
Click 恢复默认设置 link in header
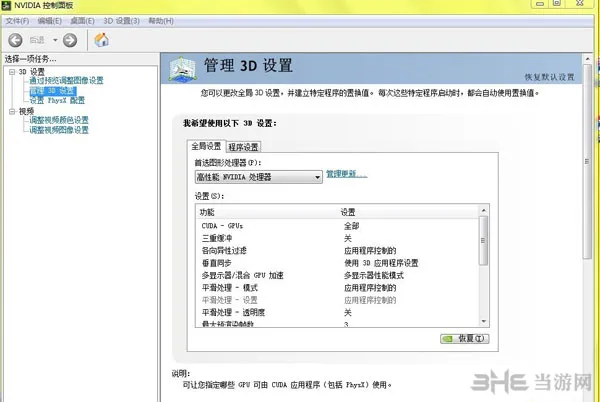tap(549, 77)
